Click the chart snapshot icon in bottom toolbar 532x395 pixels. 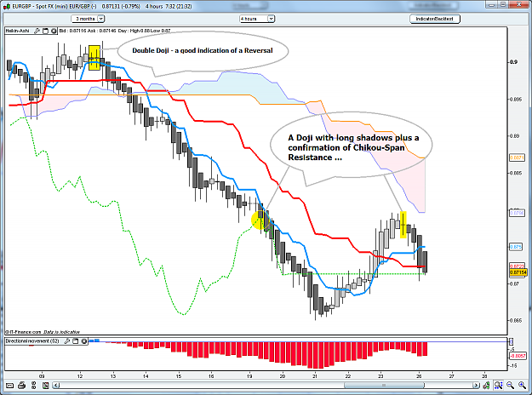pyautogui.click(x=45, y=386)
